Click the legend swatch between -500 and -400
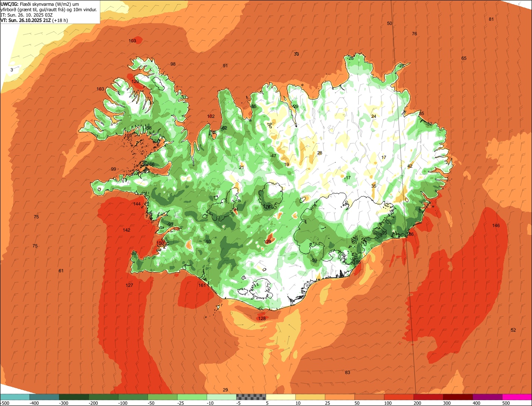The height and width of the screenshot is (406, 532). pyautogui.click(x=15, y=397)
